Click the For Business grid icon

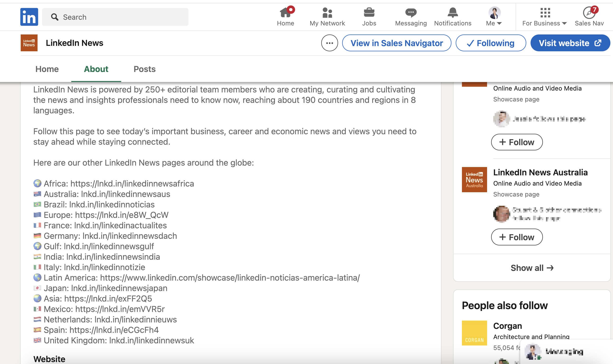pos(545,13)
